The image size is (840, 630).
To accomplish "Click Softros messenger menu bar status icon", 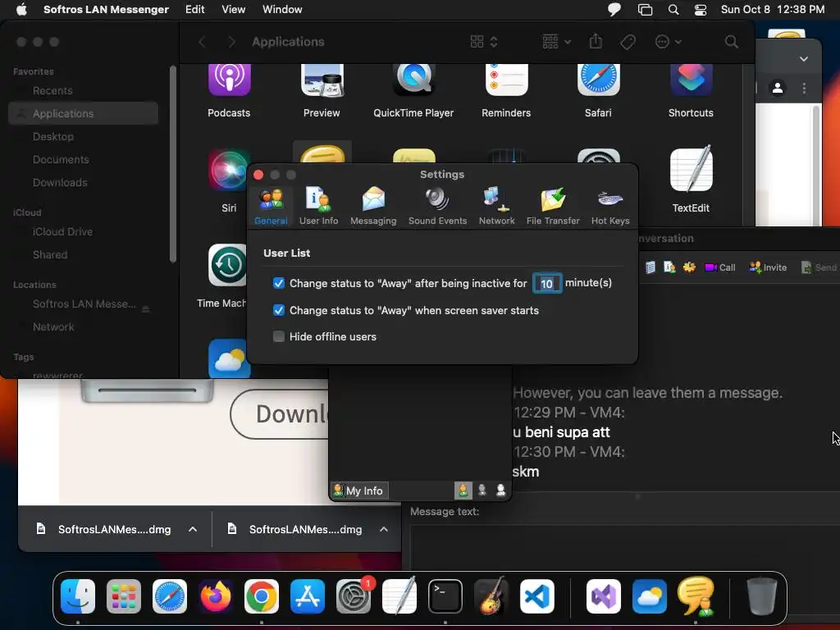I will pyautogui.click(x=614, y=9).
